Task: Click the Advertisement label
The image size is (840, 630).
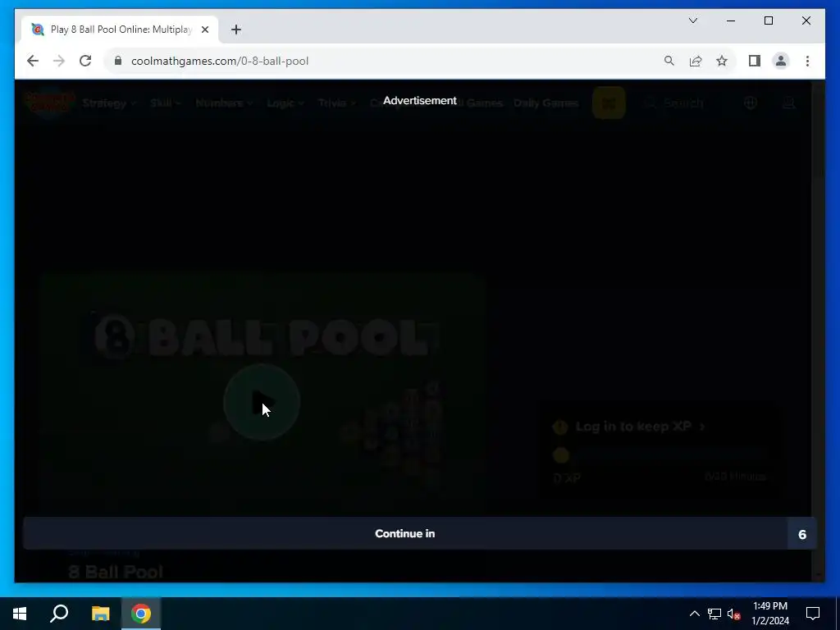Action: (419, 101)
